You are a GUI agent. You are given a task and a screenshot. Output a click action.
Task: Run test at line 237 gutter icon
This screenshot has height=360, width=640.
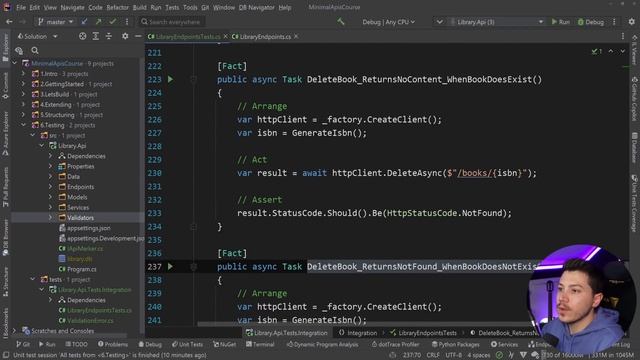170,267
